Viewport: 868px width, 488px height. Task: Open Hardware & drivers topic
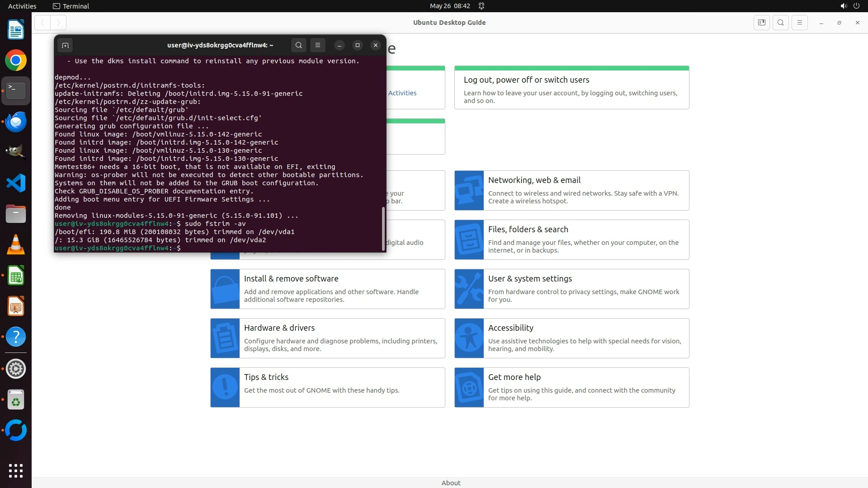pos(279,328)
